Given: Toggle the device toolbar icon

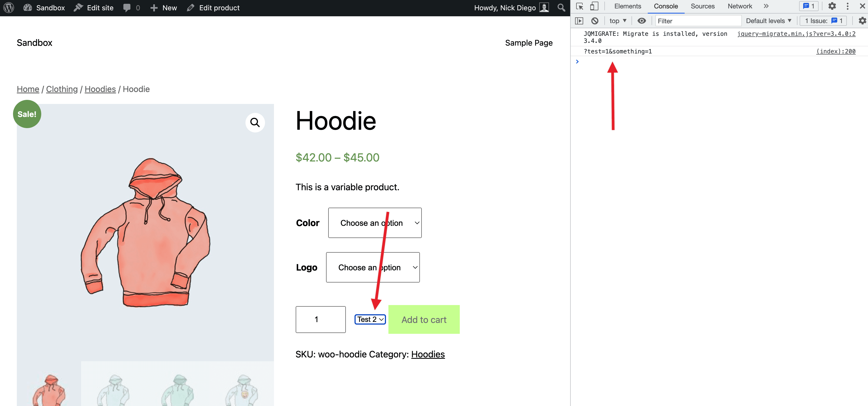Looking at the screenshot, I should 594,7.
